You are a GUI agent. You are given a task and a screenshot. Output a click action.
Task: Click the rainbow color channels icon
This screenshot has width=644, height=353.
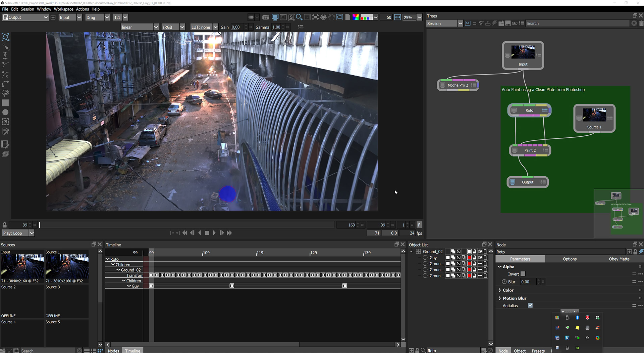tap(356, 17)
